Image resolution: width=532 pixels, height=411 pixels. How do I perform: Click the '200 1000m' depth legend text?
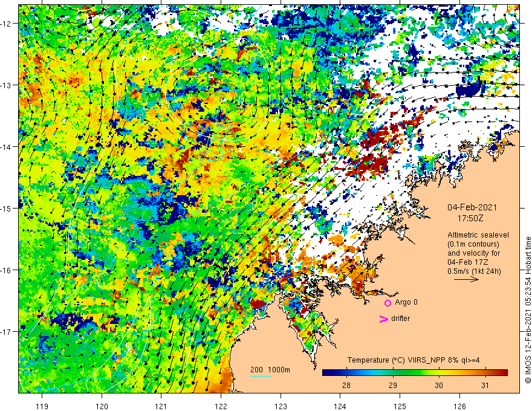[x=270, y=370]
